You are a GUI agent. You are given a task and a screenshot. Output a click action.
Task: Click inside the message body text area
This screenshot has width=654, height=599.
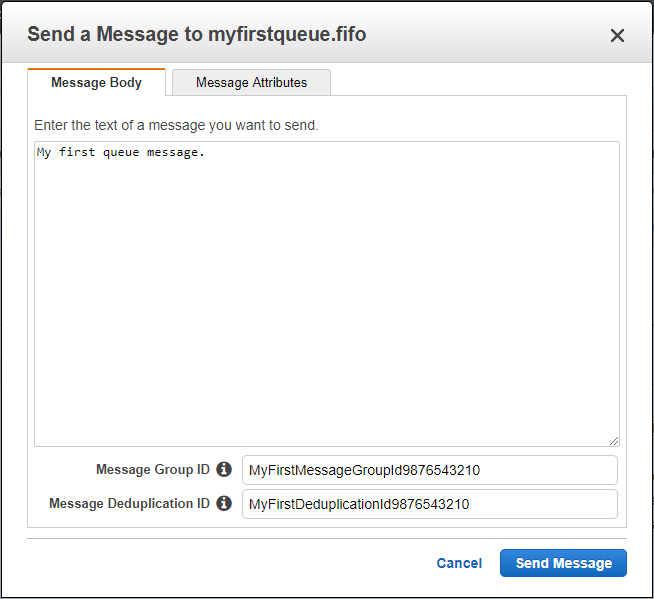click(327, 294)
